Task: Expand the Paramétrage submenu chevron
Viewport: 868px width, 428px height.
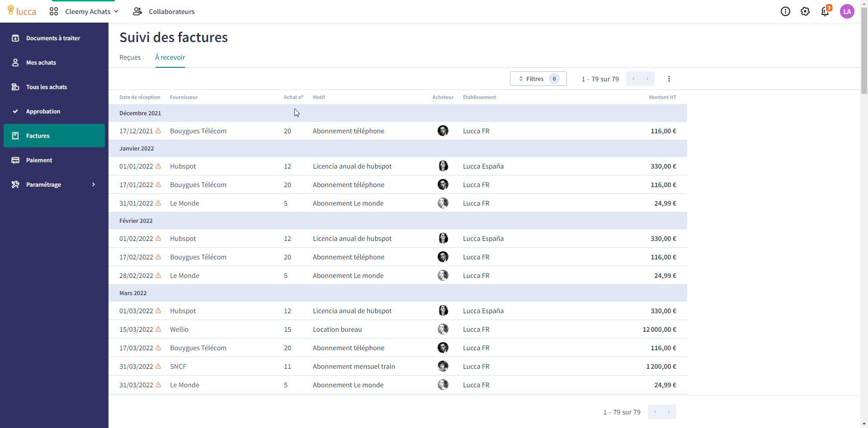Action: (x=94, y=184)
